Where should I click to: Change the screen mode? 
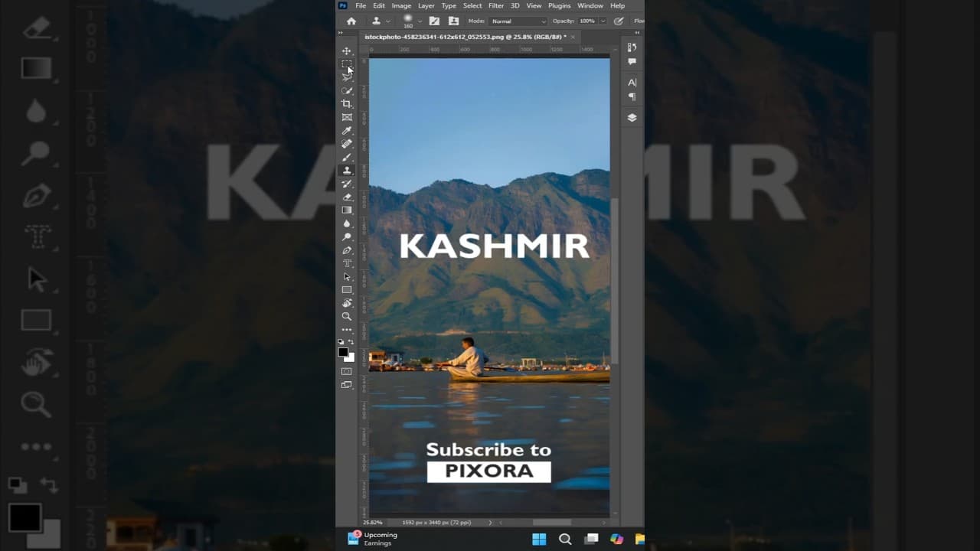(x=347, y=385)
